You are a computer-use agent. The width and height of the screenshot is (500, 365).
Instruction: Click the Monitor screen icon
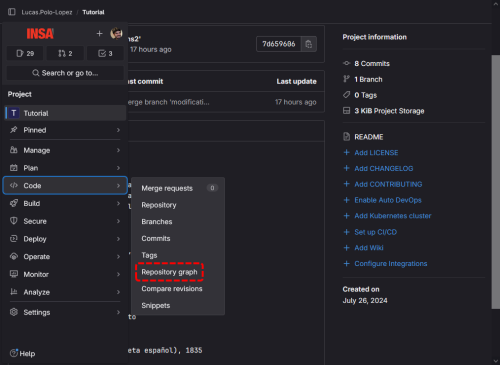pos(14,274)
